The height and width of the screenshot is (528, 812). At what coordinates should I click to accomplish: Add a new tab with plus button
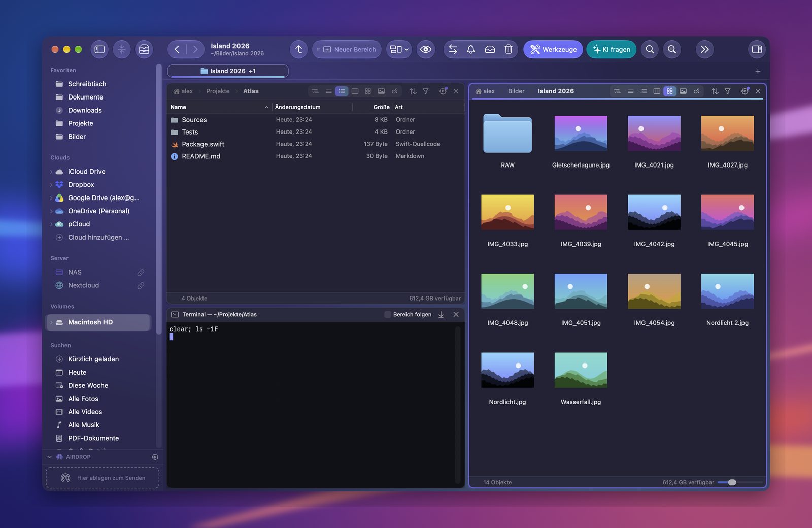pos(758,71)
